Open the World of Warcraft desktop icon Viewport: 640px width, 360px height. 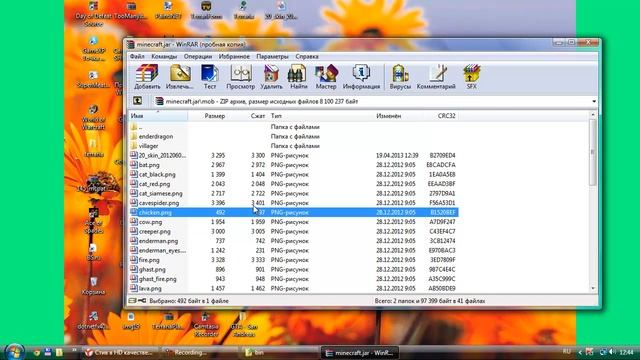point(93,117)
